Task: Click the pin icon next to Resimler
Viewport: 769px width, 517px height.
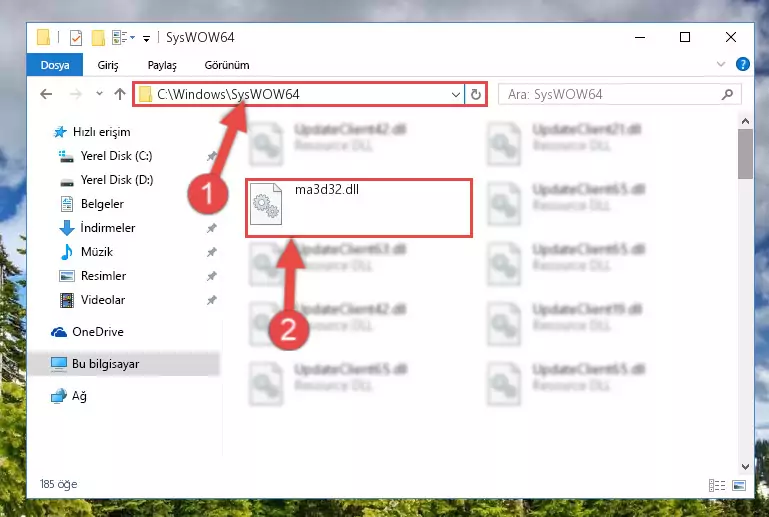Action: coord(211,276)
